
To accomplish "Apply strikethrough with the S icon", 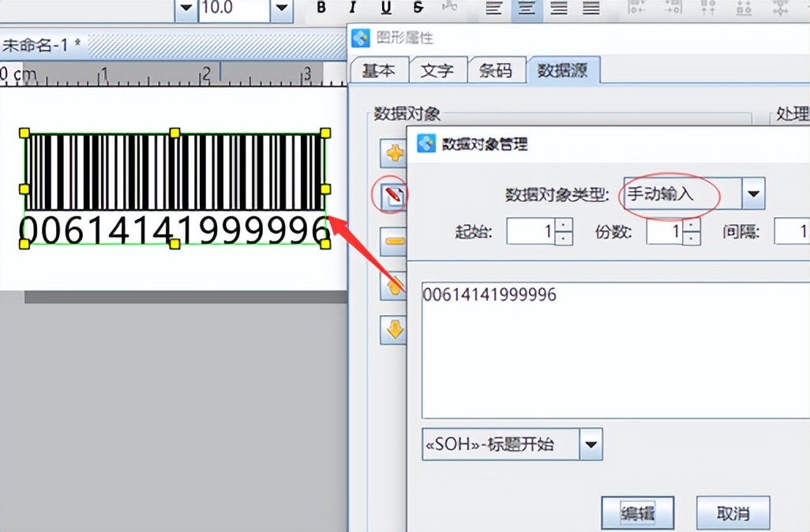I will (x=417, y=8).
